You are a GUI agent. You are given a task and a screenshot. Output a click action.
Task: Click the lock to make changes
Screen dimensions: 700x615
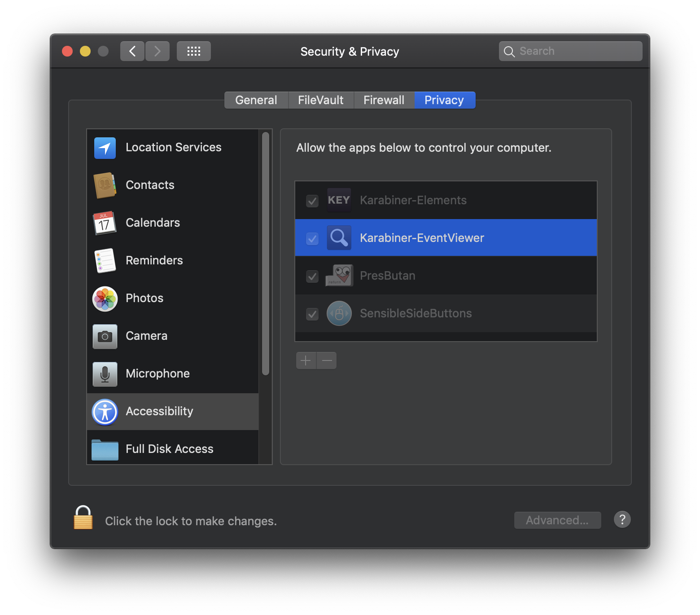83,518
